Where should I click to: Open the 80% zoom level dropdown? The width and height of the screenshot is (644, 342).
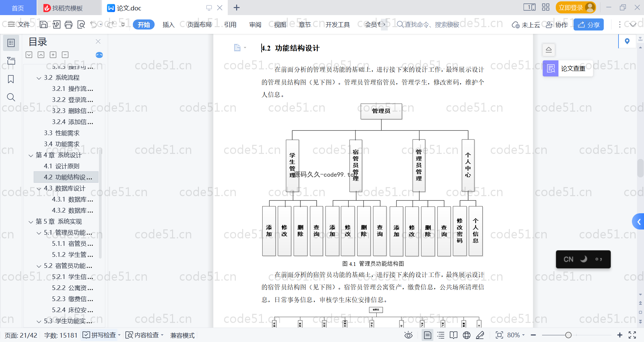[x=516, y=335]
